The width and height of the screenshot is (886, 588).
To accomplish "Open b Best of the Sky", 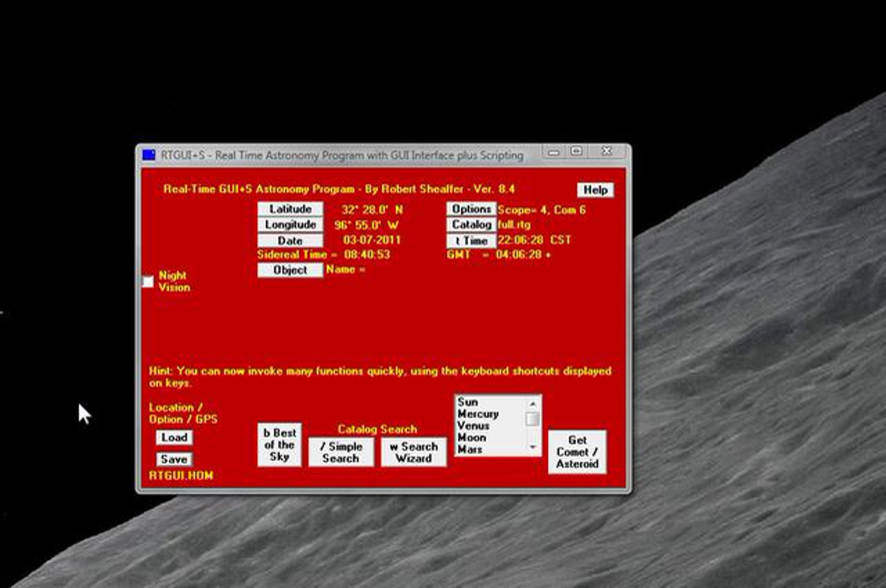I will coord(279,445).
